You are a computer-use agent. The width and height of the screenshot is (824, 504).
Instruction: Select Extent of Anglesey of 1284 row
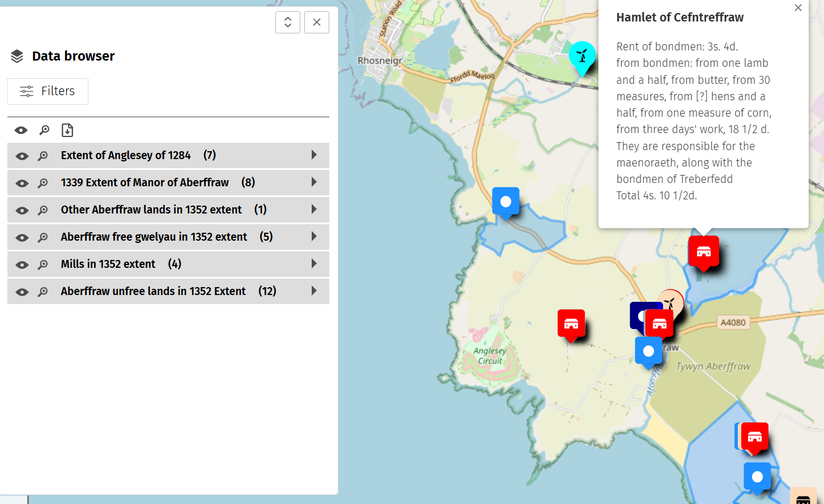pos(126,156)
